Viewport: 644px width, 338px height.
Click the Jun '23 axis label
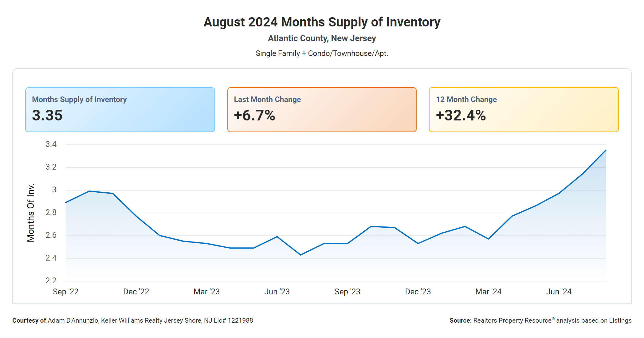[277, 292]
